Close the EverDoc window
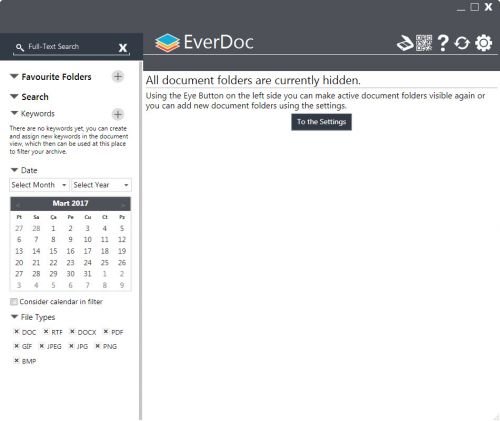 click(x=489, y=7)
